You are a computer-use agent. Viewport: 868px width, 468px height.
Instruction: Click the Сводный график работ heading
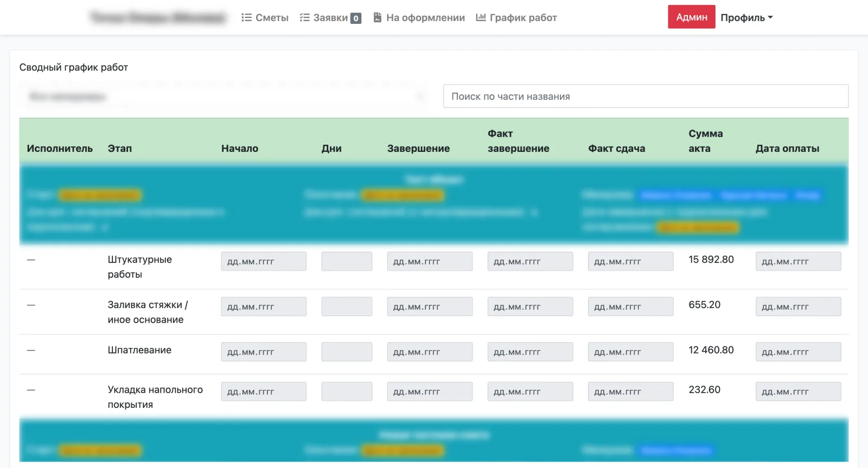(x=74, y=67)
